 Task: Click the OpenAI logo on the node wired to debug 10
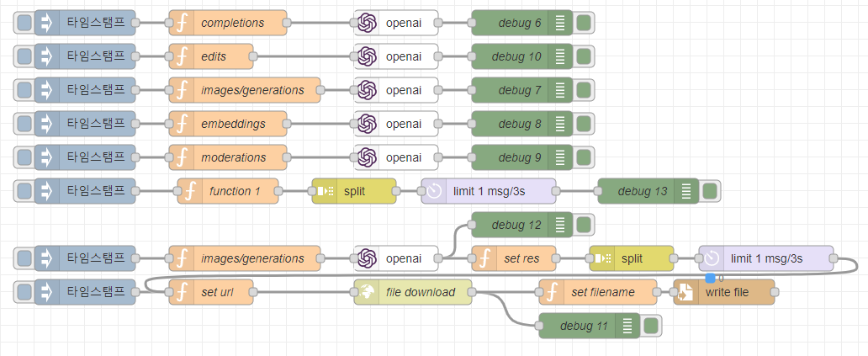[367, 56]
